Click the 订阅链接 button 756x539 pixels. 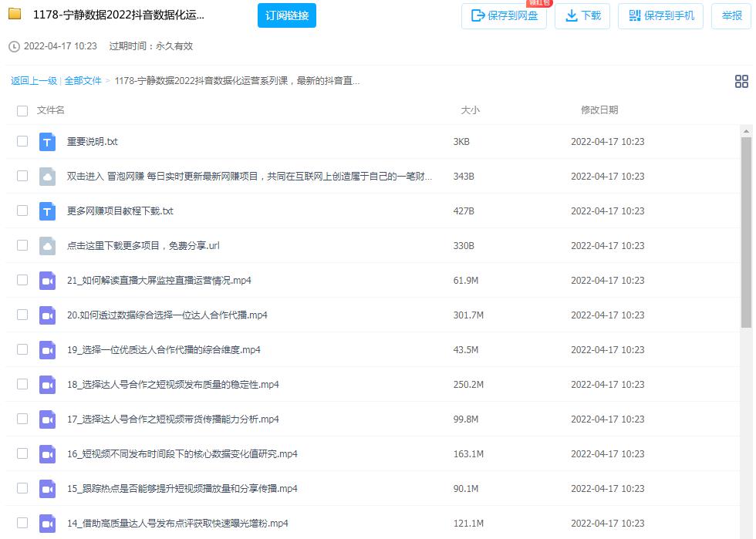(x=287, y=15)
